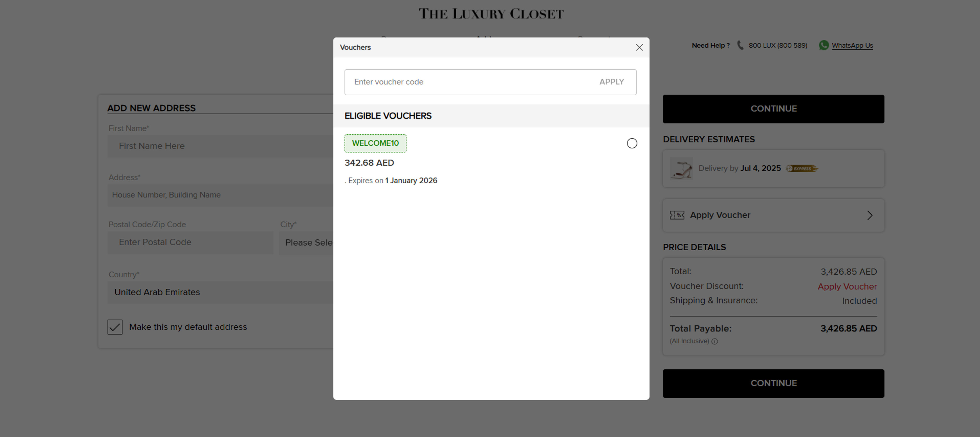Click the Express delivery badge icon
The height and width of the screenshot is (437, 980).
(802, 168)
